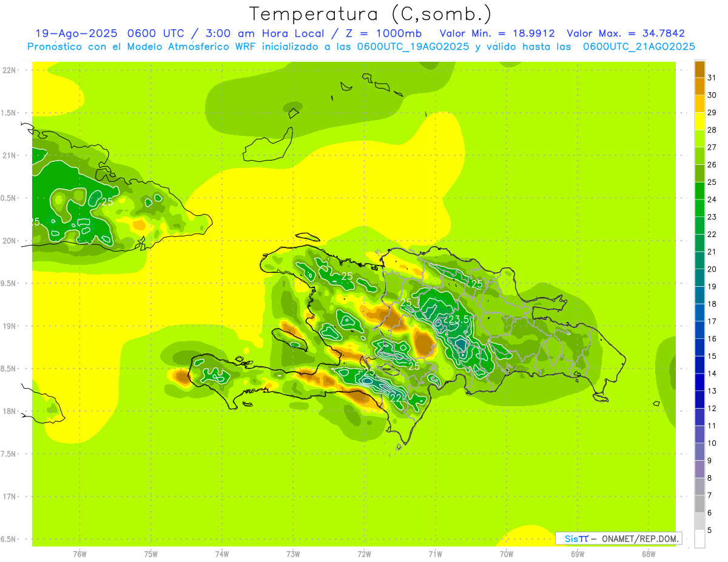Click the "Z = 1000mb" level text
This screenshot has height=562, width=728.
tap(383, 33)
